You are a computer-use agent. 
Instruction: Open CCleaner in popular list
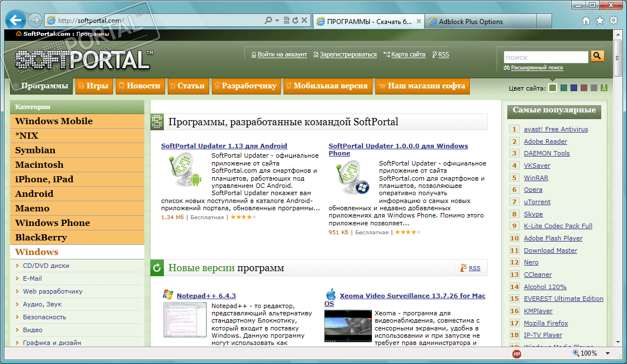[538, 275]
